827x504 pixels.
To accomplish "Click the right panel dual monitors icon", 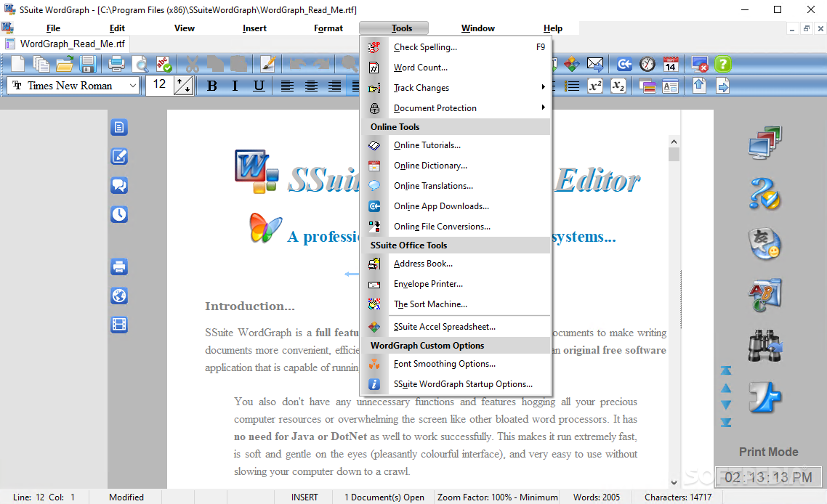I will 765,142.
